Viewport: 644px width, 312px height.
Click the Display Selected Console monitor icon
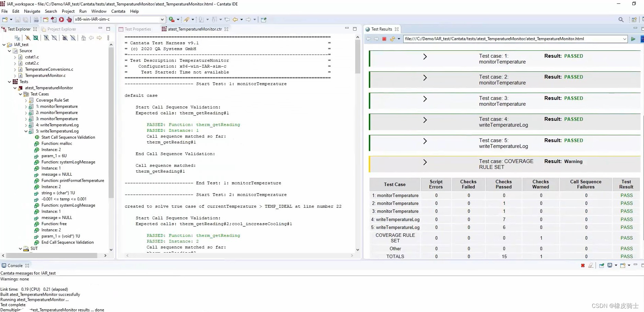click(610, 265)
